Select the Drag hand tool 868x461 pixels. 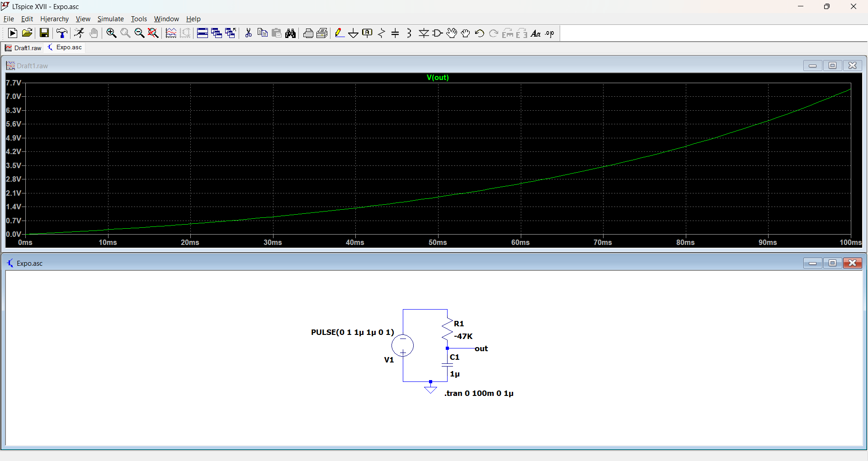tap(466, 33)
